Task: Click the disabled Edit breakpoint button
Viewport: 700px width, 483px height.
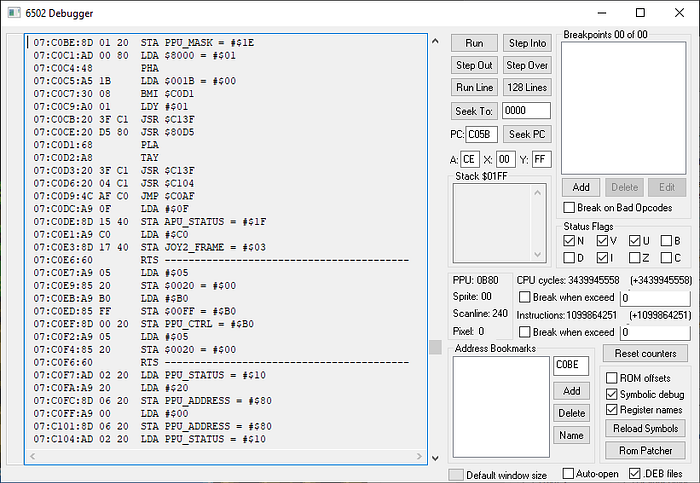Action: (667, 187)
